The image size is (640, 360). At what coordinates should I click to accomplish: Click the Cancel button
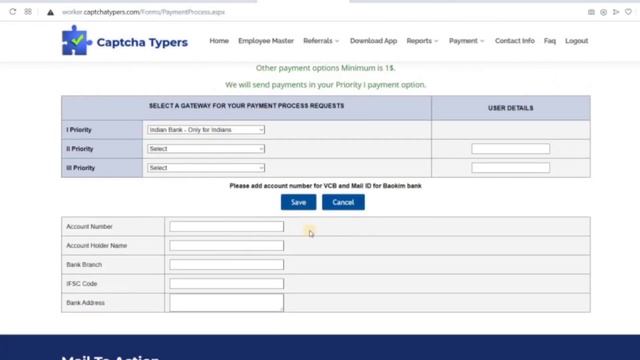tap(343, 202)
